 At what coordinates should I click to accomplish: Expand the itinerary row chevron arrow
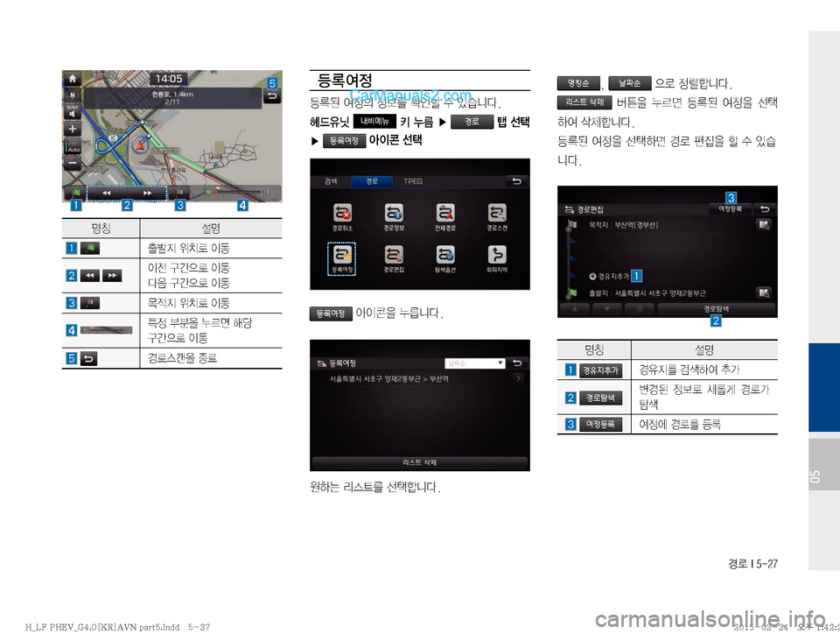(518, 378)
